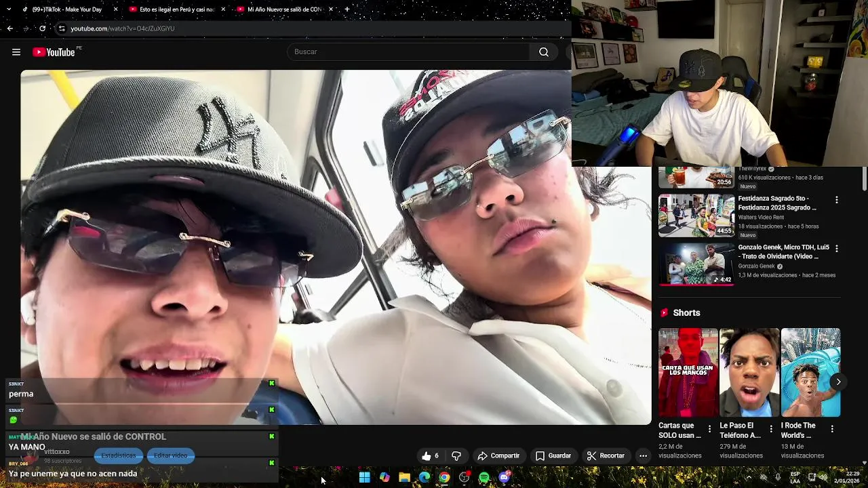Click the sidebar scrollbar thumb

coord(865,179)
